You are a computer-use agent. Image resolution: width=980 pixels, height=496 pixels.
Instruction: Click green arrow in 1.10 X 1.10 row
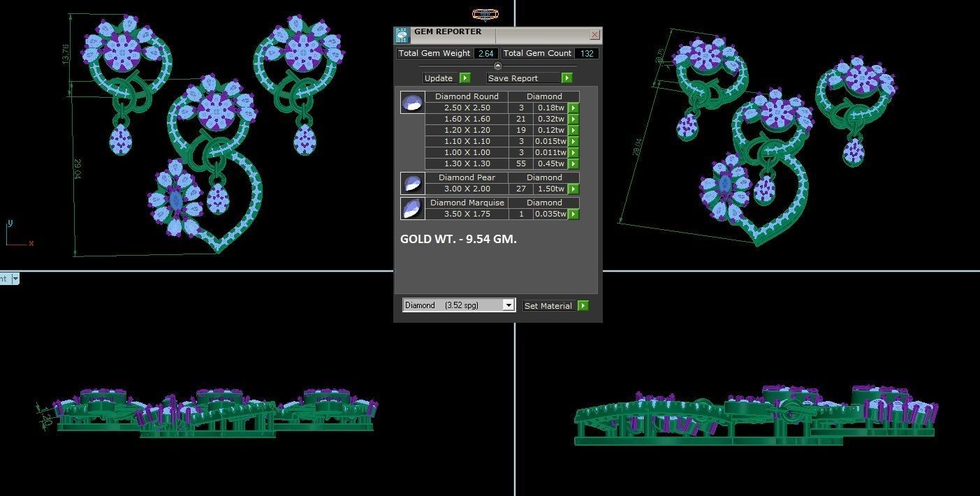coord(573,142)
